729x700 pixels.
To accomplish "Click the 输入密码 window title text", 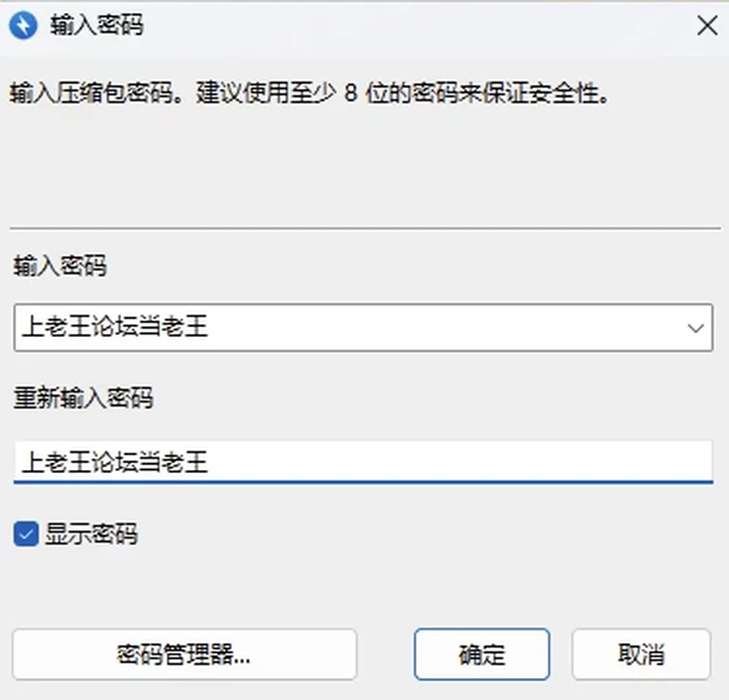I will (x=96, y=25).
